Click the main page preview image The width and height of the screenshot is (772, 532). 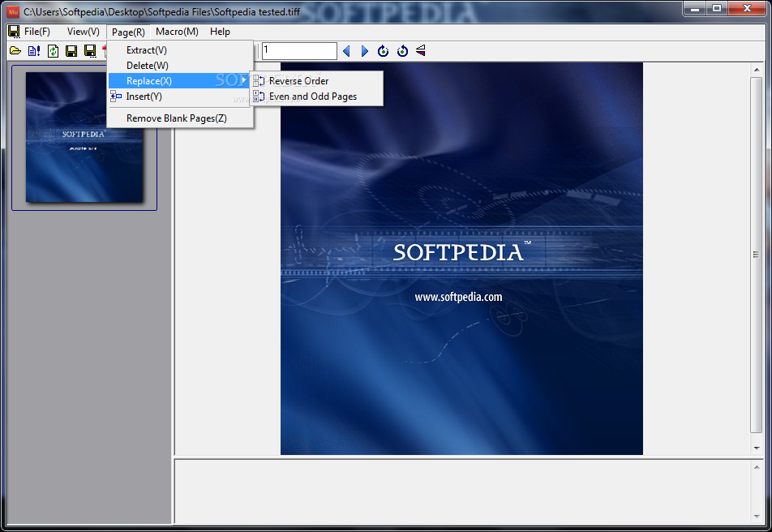[461, 258]
